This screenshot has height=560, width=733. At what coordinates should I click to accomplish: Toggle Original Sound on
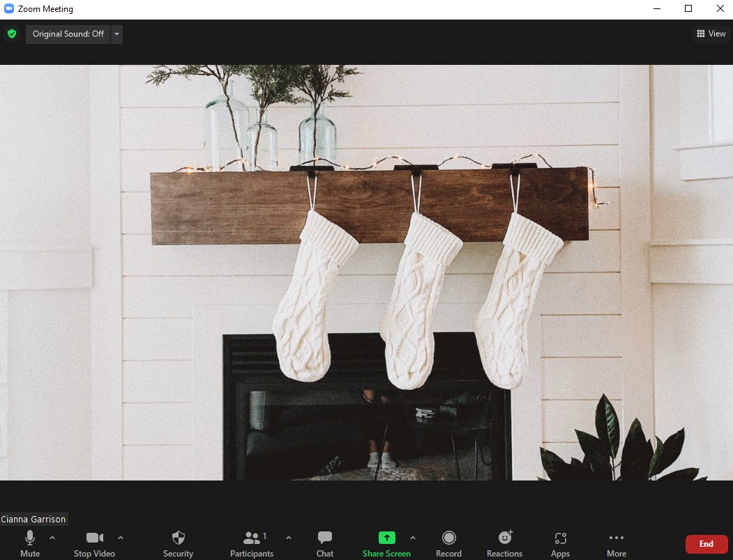[67, 33]
